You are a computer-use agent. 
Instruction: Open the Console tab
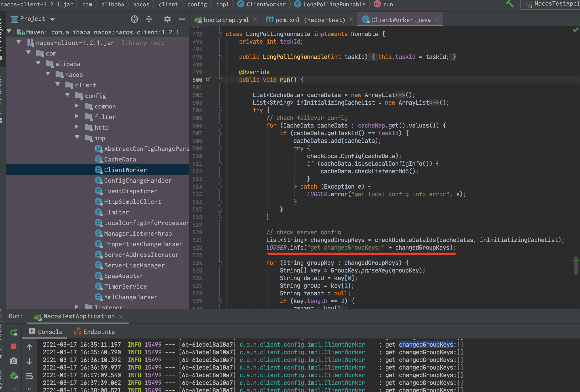(x=46, y=332)
